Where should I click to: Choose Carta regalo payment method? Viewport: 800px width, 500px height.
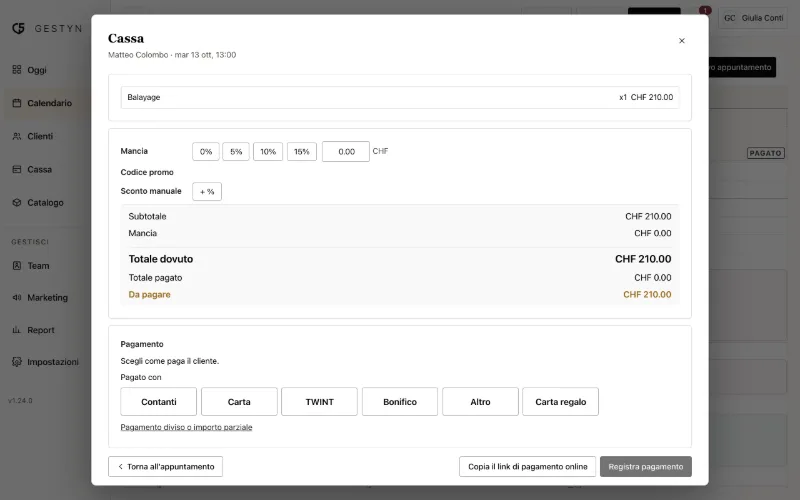(561, 402)
